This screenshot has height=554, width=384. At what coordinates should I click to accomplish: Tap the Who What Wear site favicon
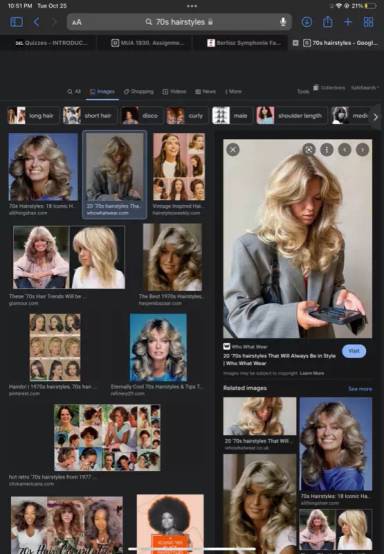click(227, 346)
